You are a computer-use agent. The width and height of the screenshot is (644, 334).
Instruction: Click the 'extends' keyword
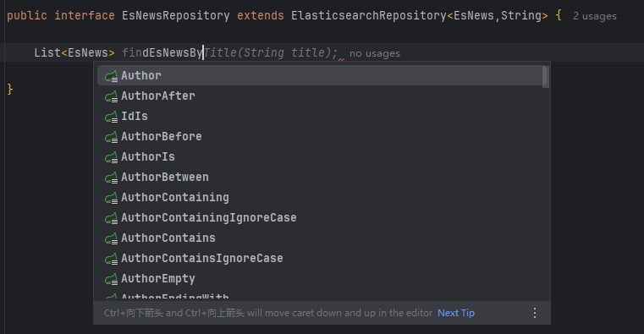[x=261, y=15]
